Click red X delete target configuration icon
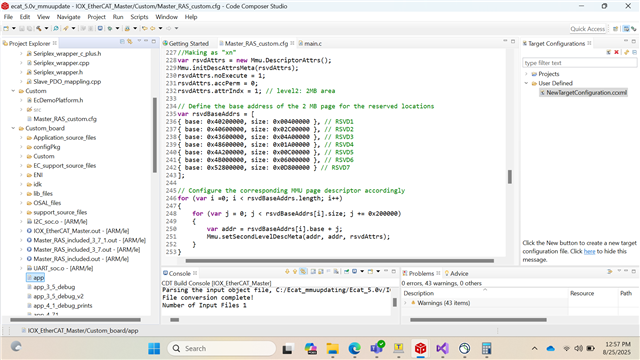The image size is (640, 360). (x=616, y=52)
